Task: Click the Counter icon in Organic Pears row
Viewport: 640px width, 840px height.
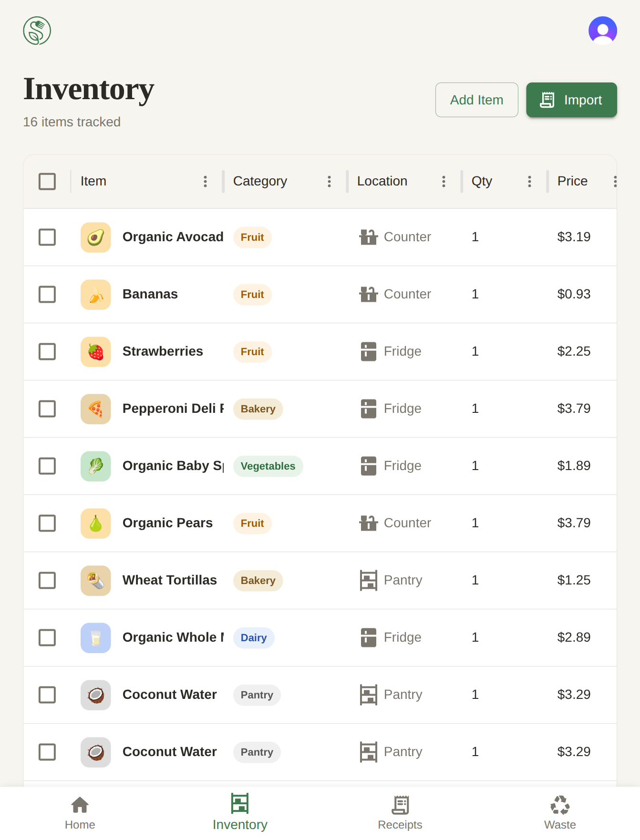Action: click(369, 523)
